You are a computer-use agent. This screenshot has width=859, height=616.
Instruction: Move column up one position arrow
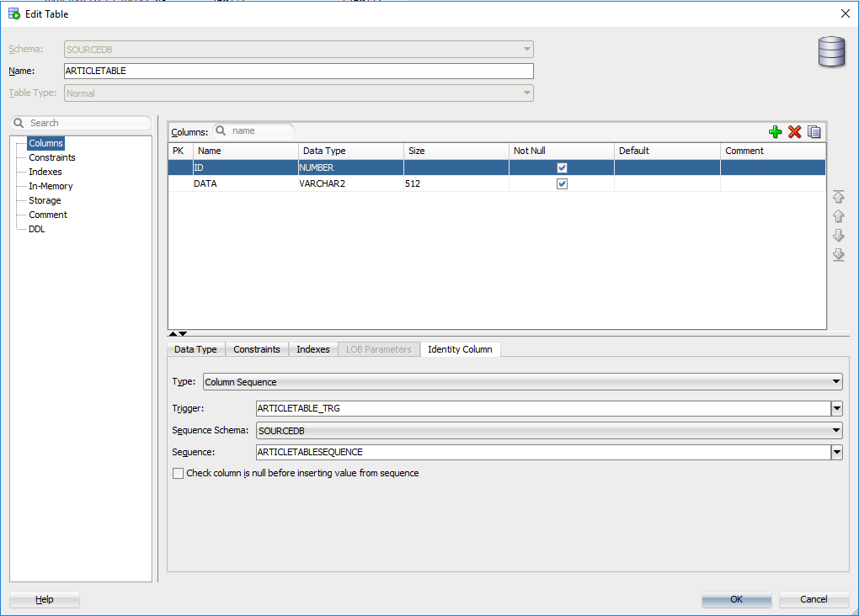point(838,216)
